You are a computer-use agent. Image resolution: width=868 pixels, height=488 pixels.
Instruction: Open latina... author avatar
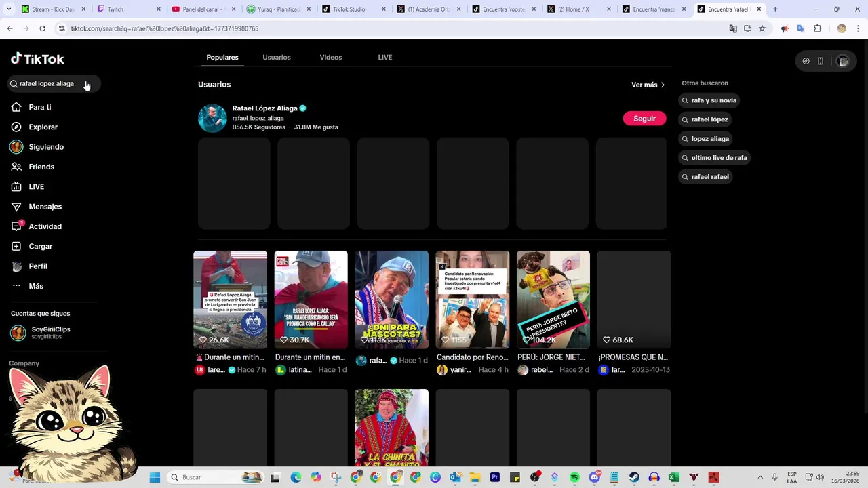[x=281, y=370]
